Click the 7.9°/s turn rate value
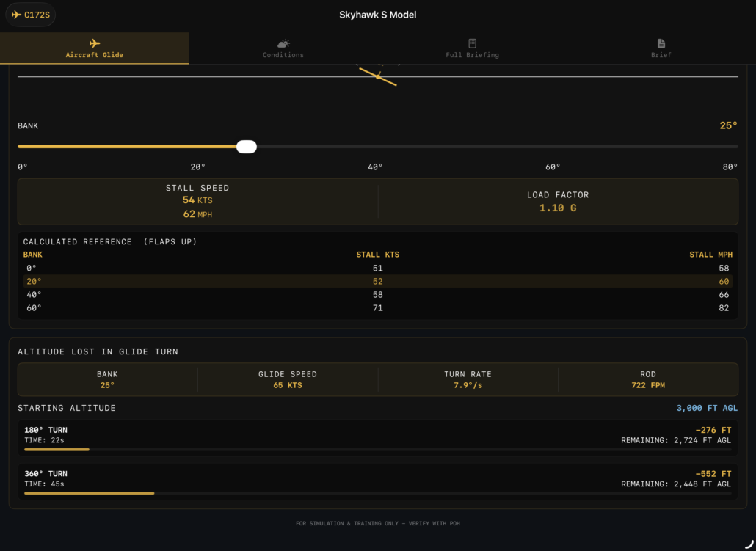 pos(468,385)
